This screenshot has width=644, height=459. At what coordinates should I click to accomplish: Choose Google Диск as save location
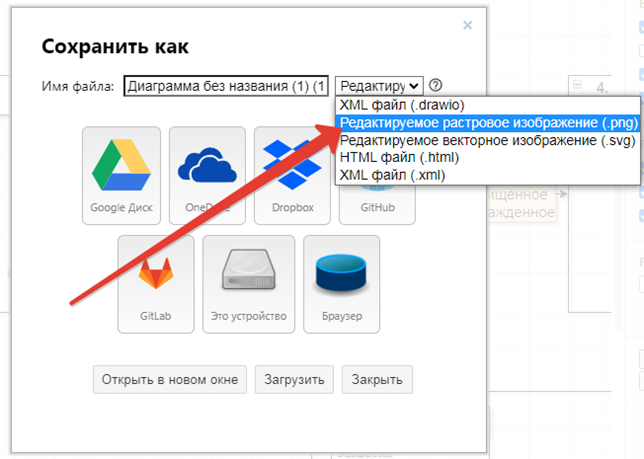pyautogui.click(x=119, y=169)
